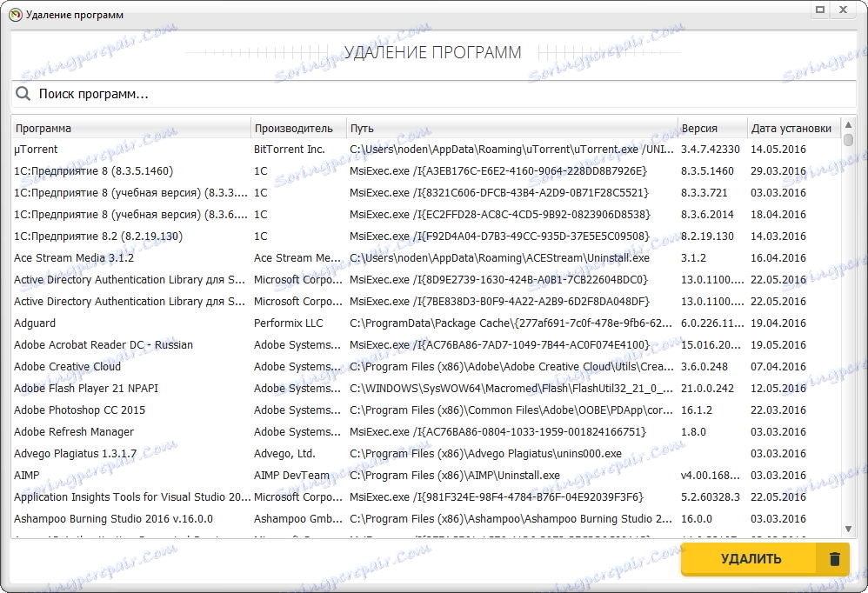Image resolution: width=868 pixels, height=593 pixels.
Task: Select Application Insights Tools for Visual Studio
Action: (x=425, y=496)
